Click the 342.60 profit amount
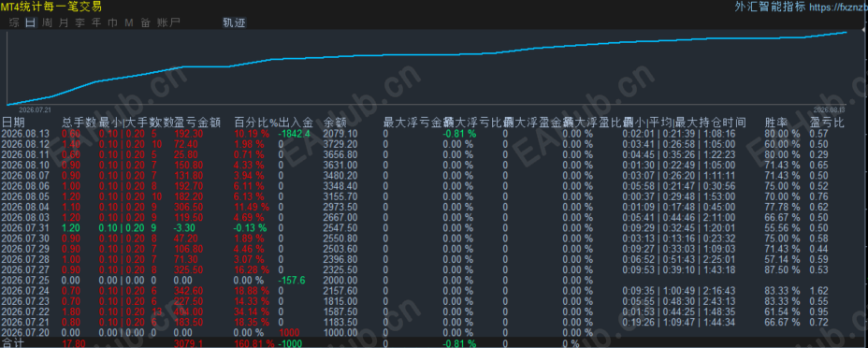 pos(188,291)
